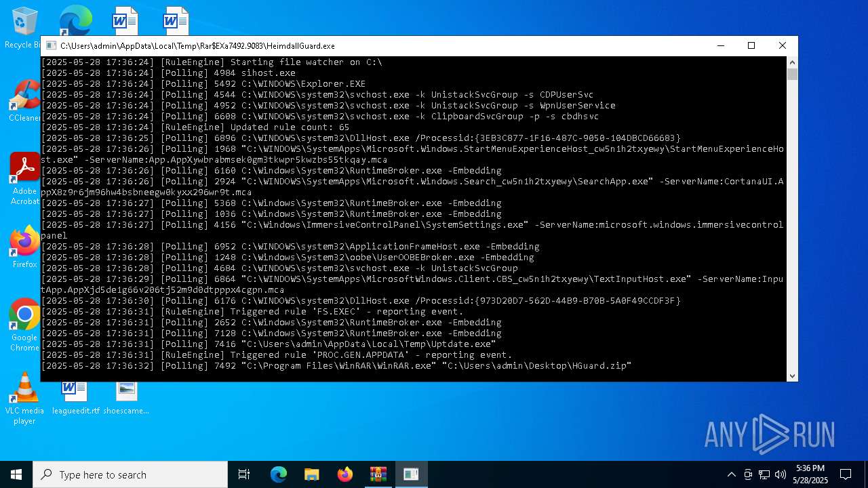This screenshot has width=868, height=488.
Task: Show hidden system tray icons
Action: coord(731,474)
